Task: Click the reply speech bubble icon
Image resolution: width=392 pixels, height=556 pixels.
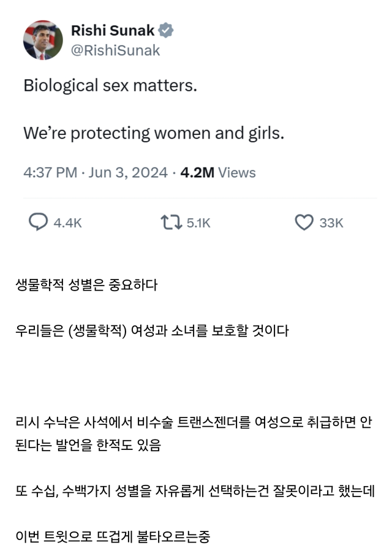Action: click(38, 223)
